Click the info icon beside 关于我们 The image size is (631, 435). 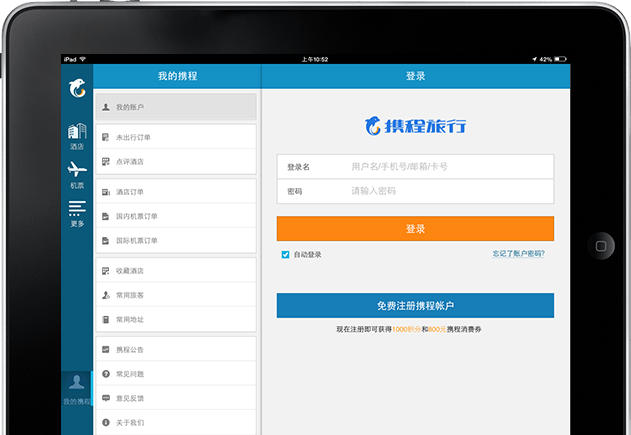click(106, 423)
